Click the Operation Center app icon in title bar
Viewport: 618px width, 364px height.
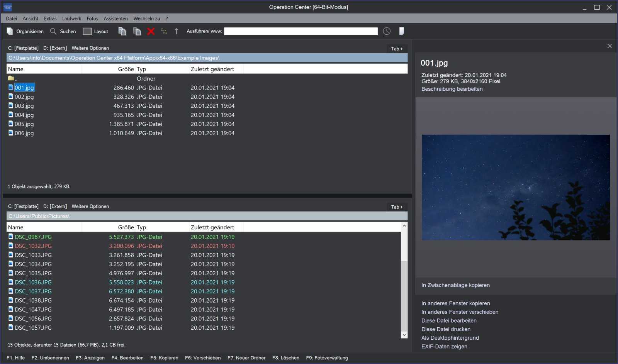[x=8, y=7]
